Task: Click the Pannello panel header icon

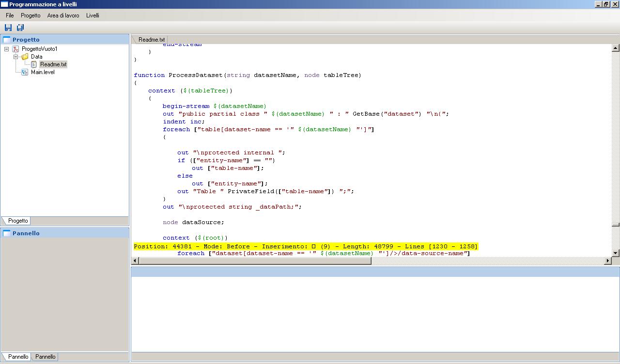Action: pos(7,233)
